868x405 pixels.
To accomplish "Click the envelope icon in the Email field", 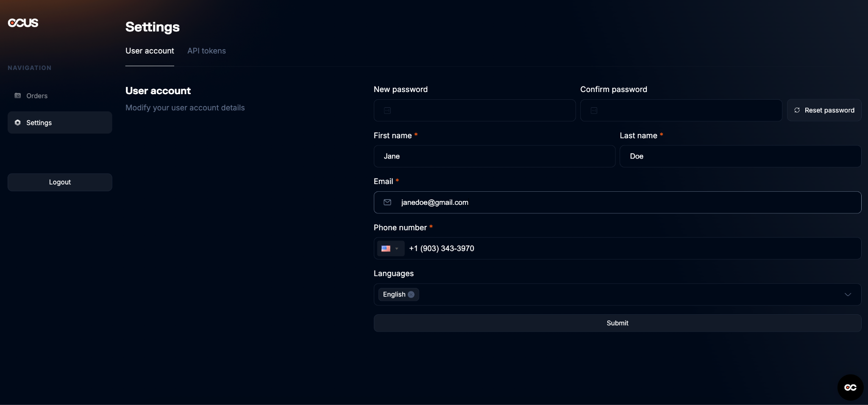I will (387, 202).
